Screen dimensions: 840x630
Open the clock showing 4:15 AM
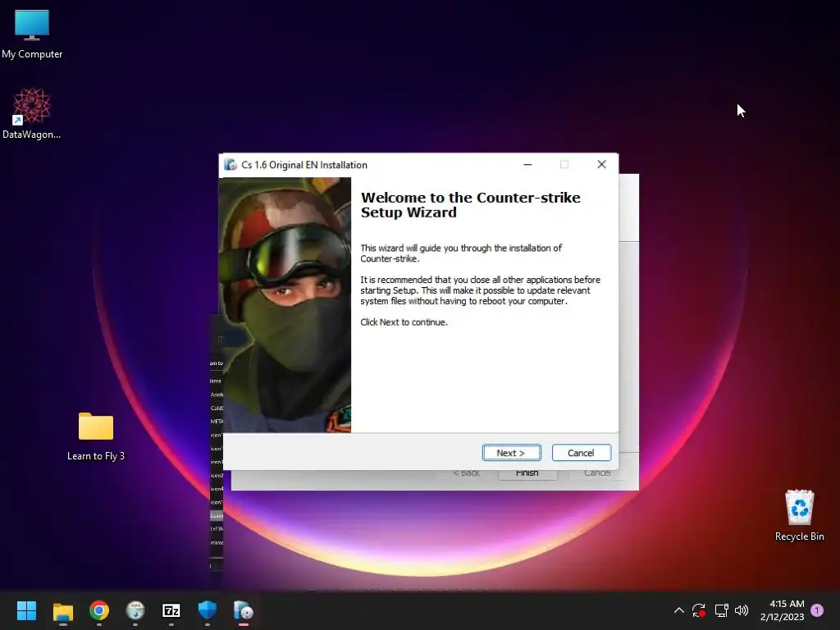pos(782,610)
